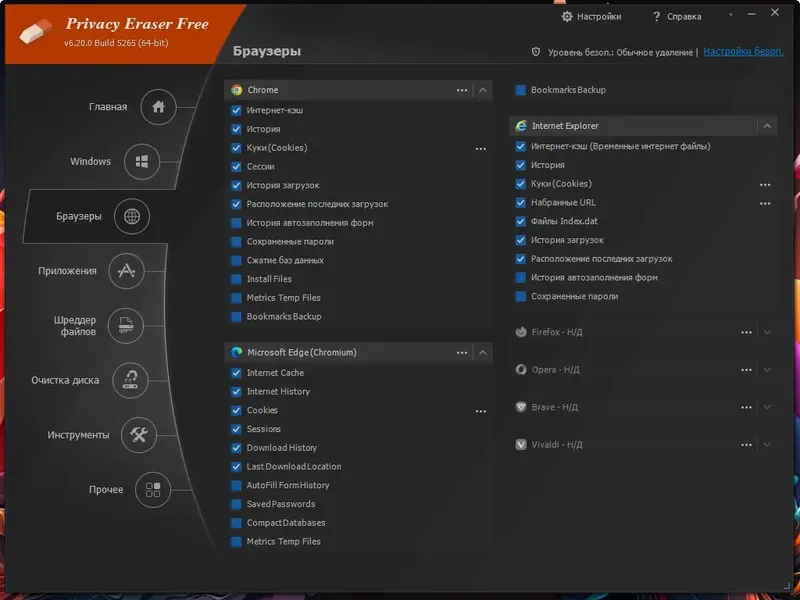This screenshot has width=800, height=600.
Task: Click the Главная home icon
Action: 158,107
